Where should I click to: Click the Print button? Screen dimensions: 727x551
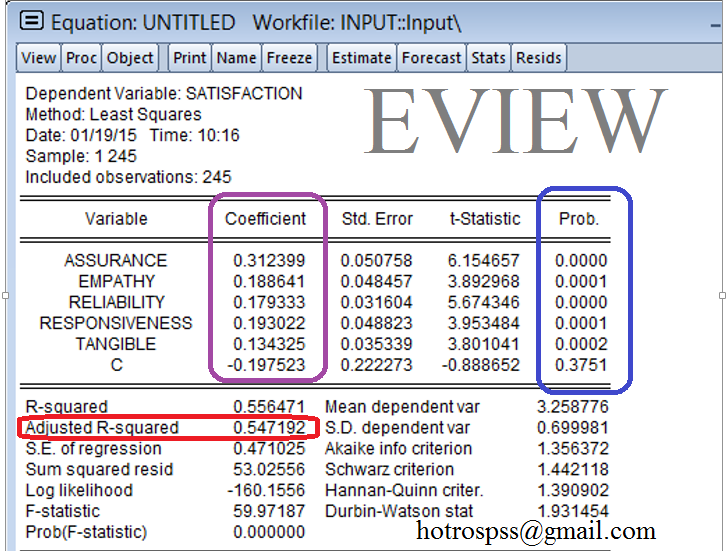[x=190, y=58]
